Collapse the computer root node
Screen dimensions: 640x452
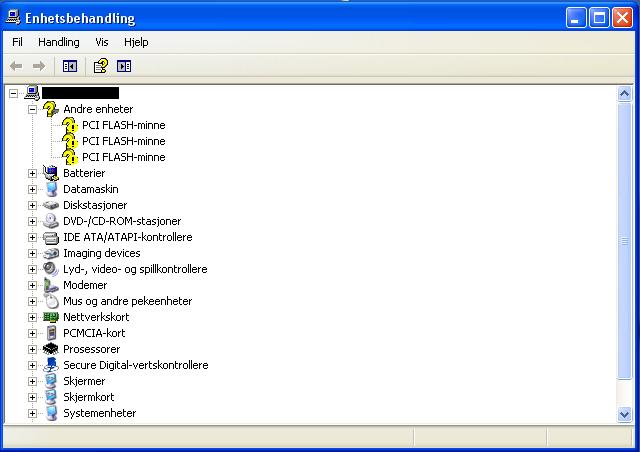pos(13,94)
